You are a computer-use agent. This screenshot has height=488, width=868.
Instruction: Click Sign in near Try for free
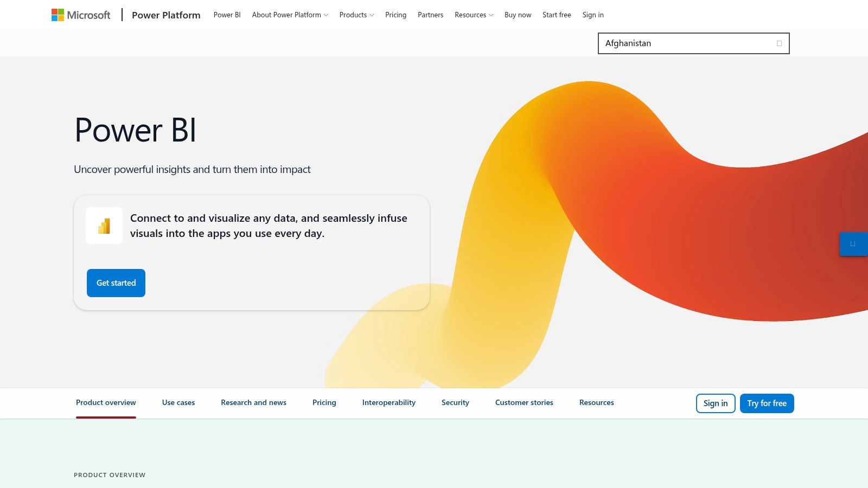pyautogui.click(x=715, y=403)
